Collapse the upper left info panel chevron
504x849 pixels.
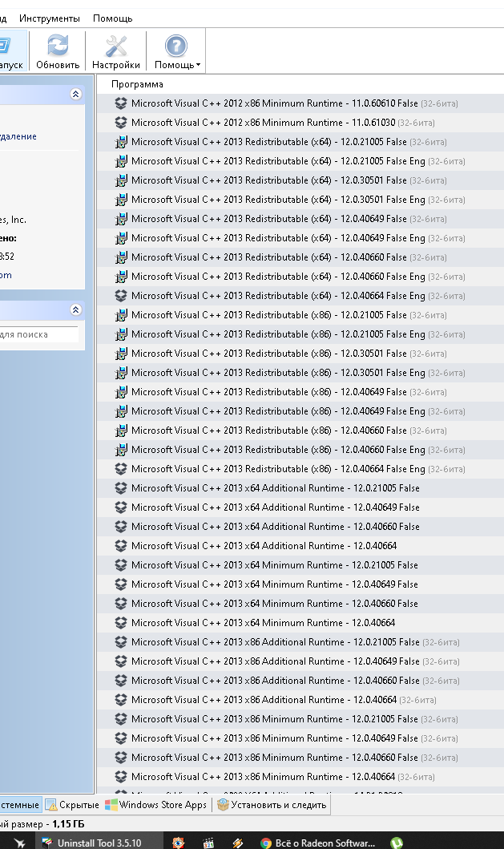click(76, 95)
